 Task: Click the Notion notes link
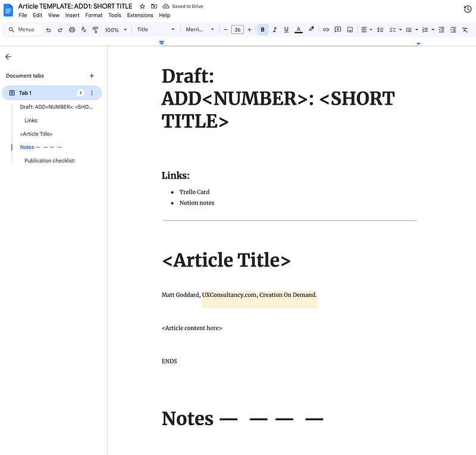click(196, 202)
